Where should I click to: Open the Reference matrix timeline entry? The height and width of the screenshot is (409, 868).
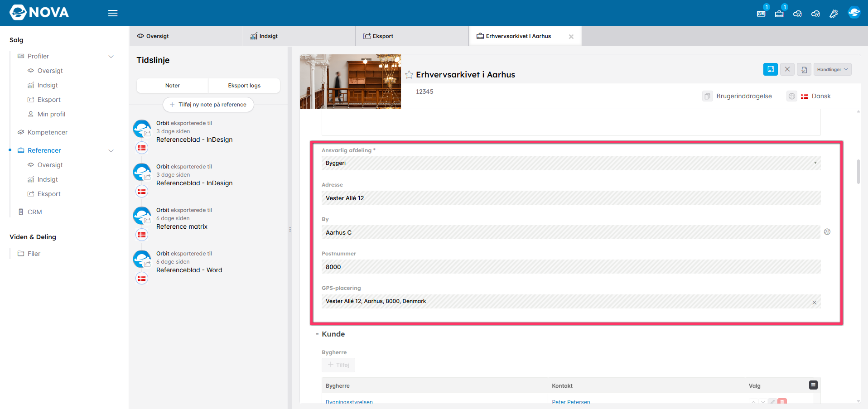click(x=182, y=226)
